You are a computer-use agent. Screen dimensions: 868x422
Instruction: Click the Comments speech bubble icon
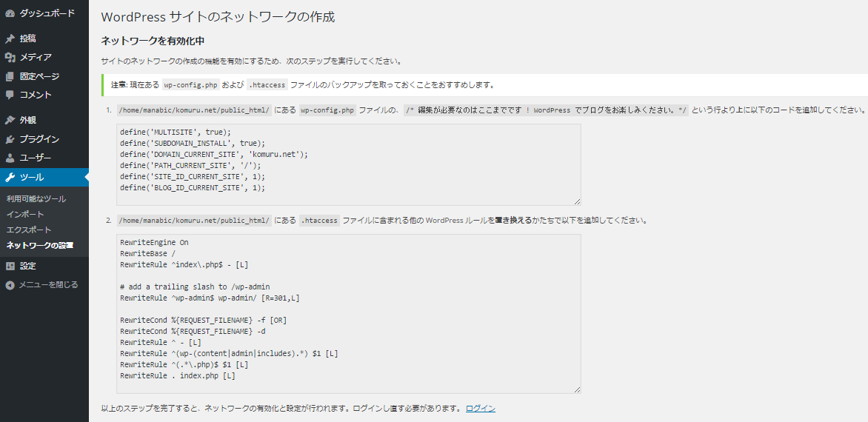[x=10, y=95]
